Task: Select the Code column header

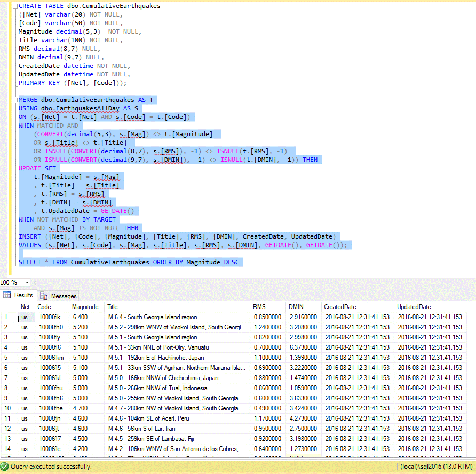Action: 52,307
